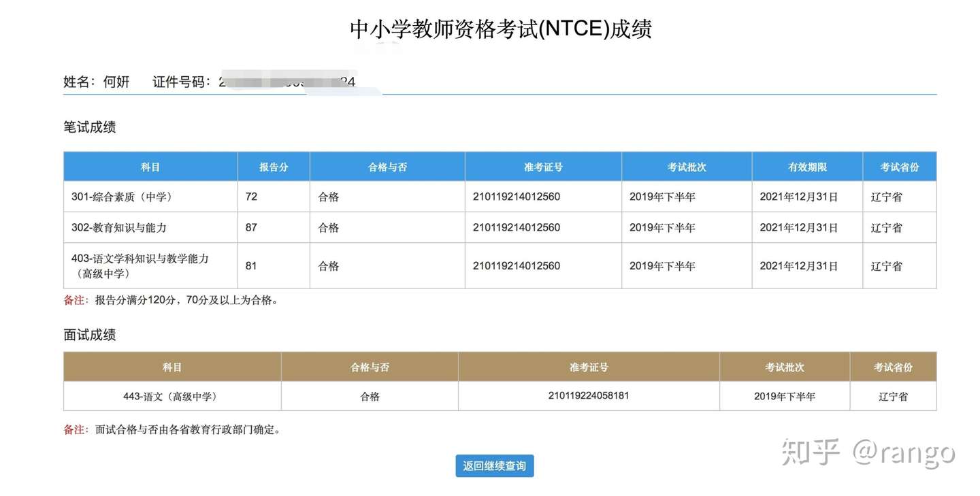Select admission number in the 301-综合素质 row
This screenshot has height=496, width=980.
[517, 197]
